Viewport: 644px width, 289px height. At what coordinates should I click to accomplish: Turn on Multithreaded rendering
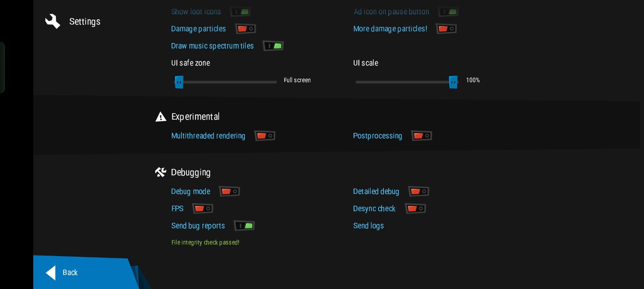tap(265, 136)
